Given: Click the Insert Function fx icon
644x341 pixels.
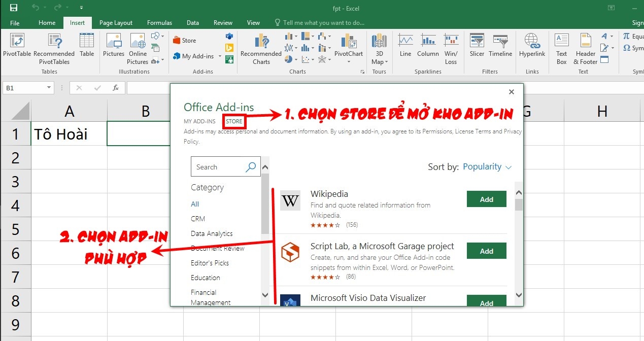Looking at the screenshot, I should pyautogui.click(x=115, y=88).
